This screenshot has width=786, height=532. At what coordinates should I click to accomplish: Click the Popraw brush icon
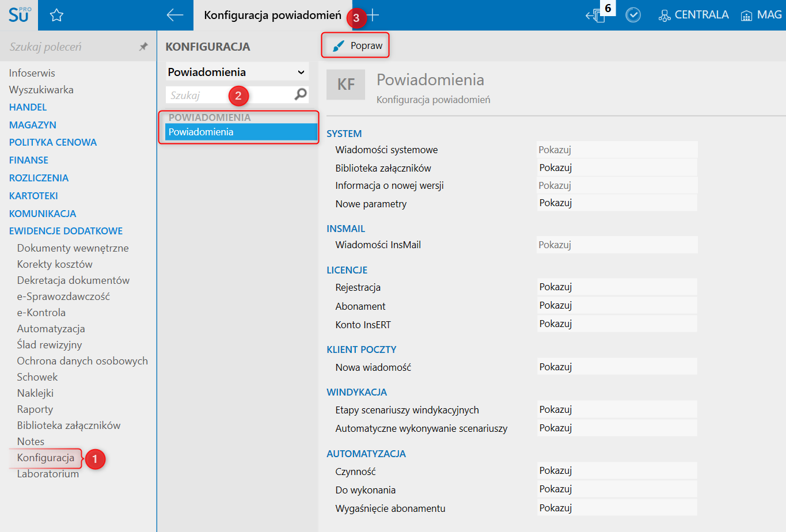(339, 46)
